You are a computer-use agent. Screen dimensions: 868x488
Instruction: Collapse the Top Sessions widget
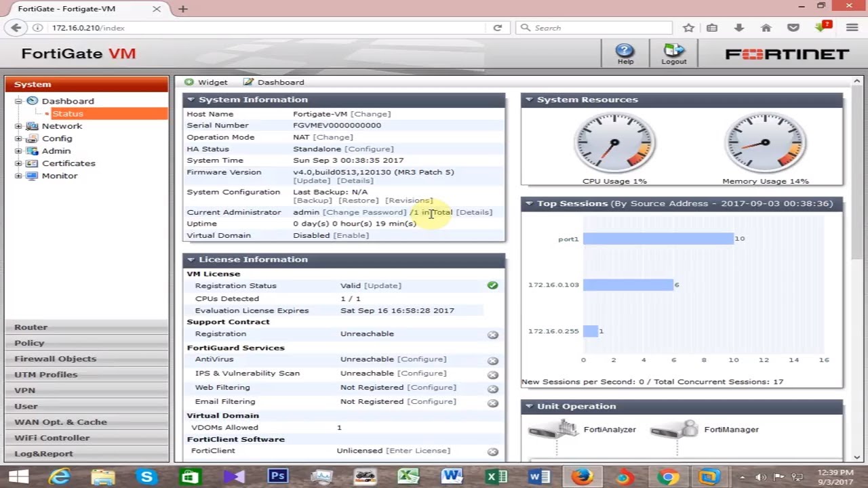[x=529, y=203]
